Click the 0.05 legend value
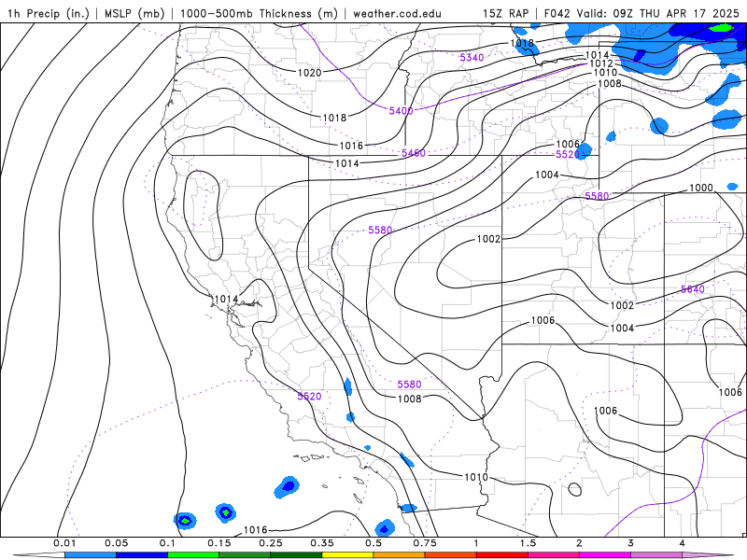The height and width of the screenshot is (560, 747). coord(116,543)
